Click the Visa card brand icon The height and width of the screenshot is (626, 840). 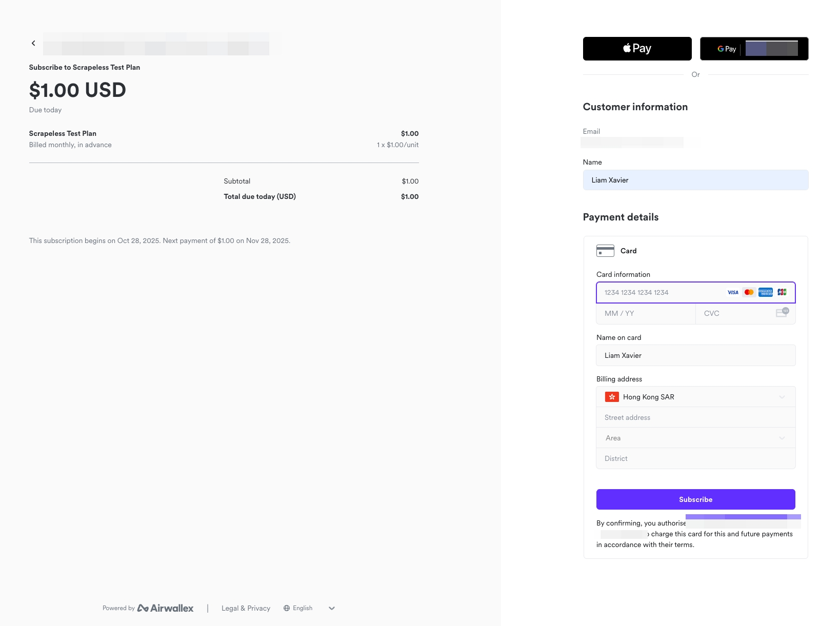point(732,292)
